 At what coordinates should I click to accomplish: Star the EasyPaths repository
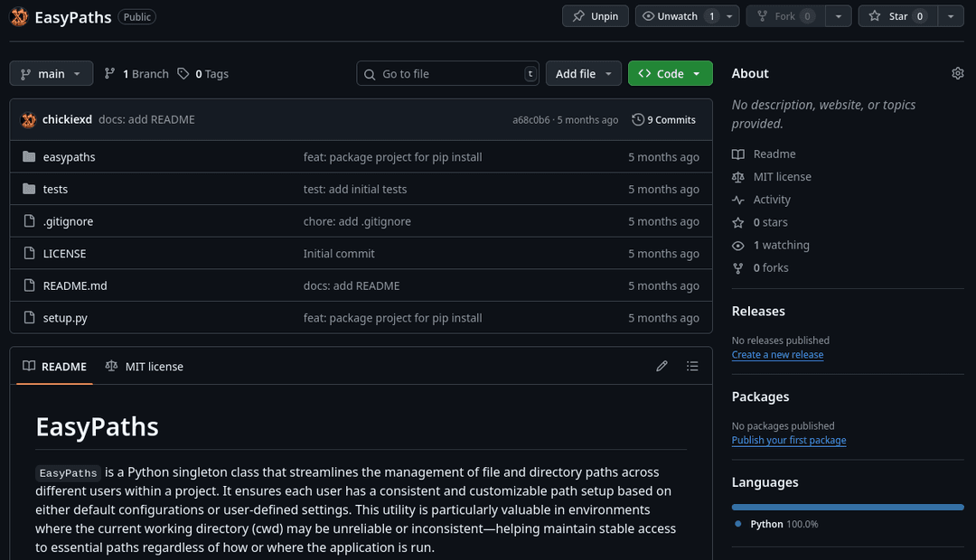point(897,16)
